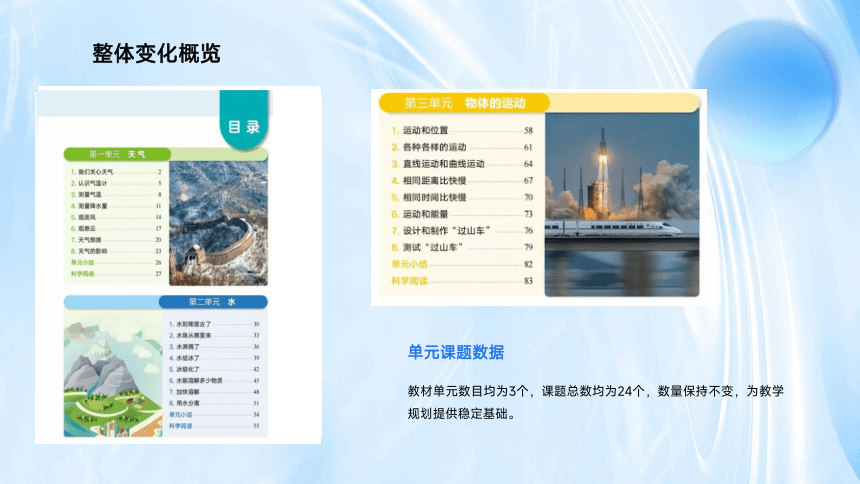Image resolution: width=860 pixels, height=484 pixels.
Task: Click lesson 2. 水珠从哪里来
Action: coord(214,335)
